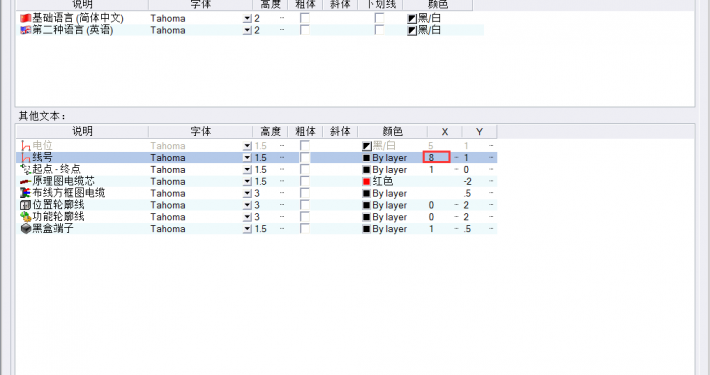Viewport: 710px width, 375px height.
Task: Click the flag icon for 第二种语言 (英语)
Action: (25, 30)
